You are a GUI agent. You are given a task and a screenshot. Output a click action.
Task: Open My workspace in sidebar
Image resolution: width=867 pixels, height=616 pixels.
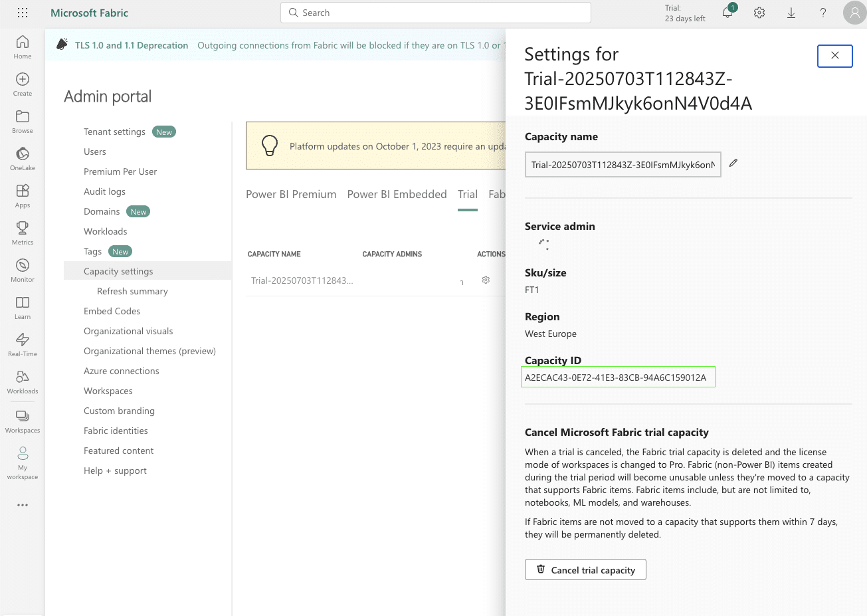click(23, 463)
